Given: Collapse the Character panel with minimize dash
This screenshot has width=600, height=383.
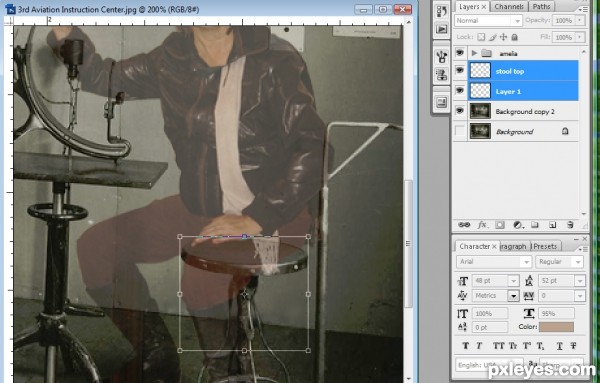Looking at the screenshot, I should [x=576, y=239].
